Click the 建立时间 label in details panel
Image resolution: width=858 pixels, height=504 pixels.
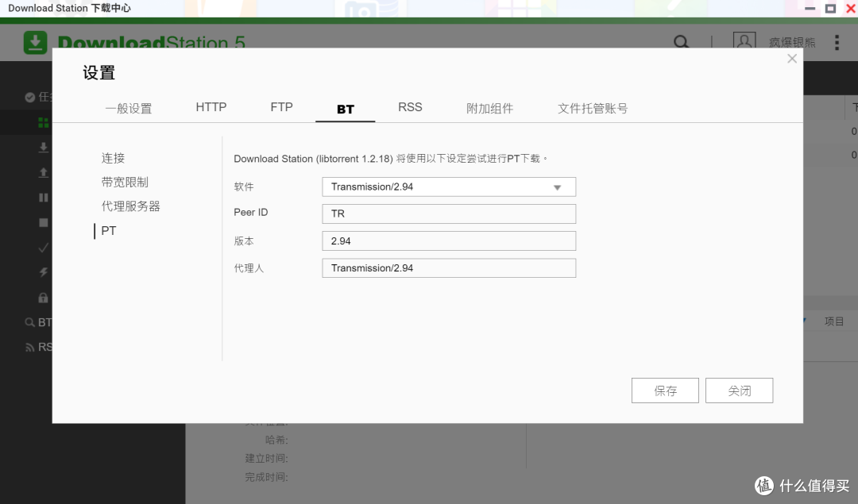[x=266, y=458]
